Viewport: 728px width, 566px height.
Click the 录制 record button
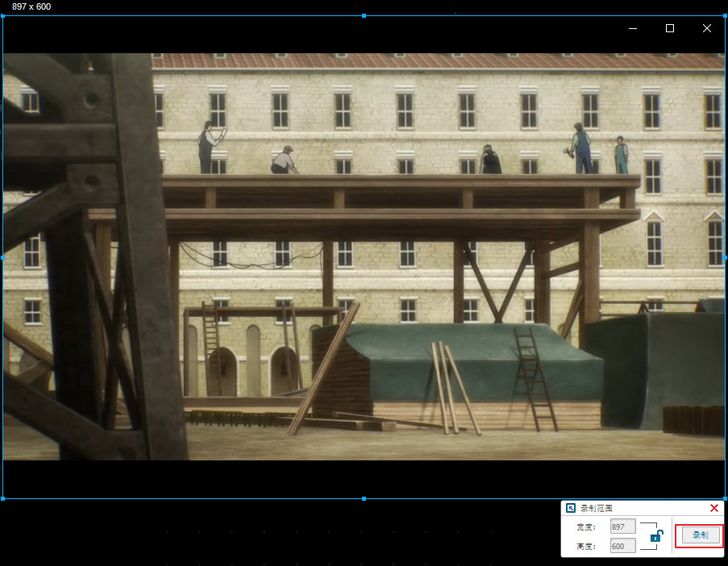click(x=700, y=535)
